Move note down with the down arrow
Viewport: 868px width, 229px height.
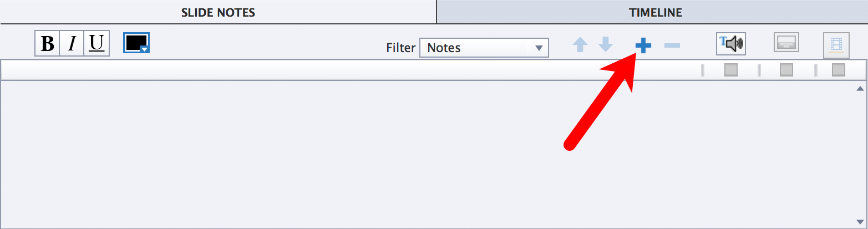tap(606, 45)
